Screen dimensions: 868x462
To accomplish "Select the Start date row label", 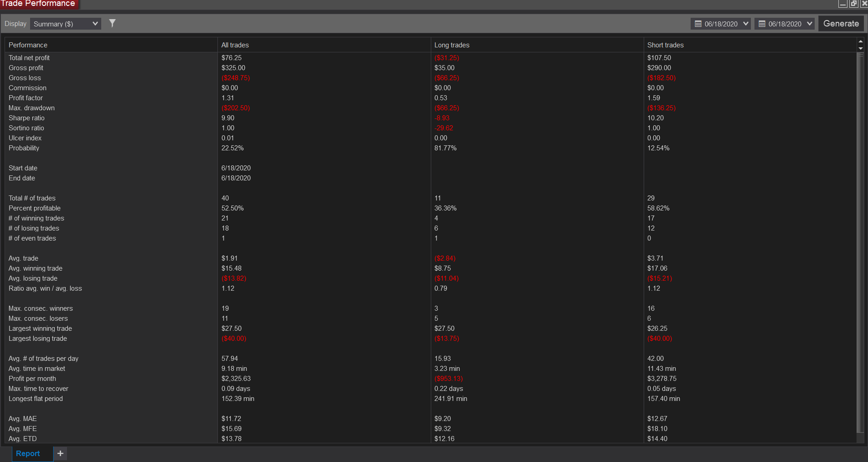I will (x=23, y=168).
